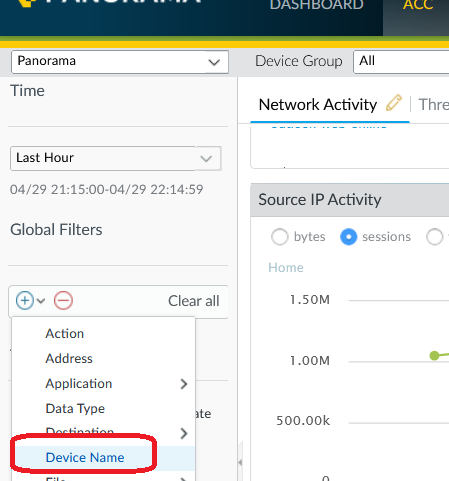Click the 04/29 time range text
The width and height of the screenshot is (449, 481).
pos(107,189)
